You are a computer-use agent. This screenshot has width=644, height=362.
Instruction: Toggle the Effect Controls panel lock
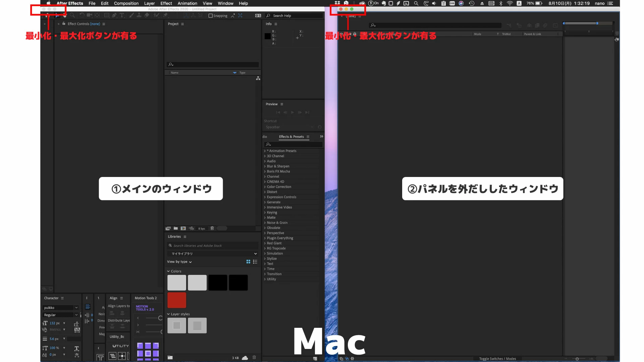click(64, 24)
